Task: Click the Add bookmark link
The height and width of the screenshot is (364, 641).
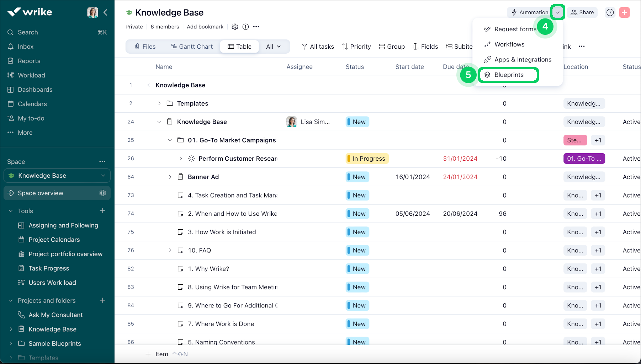Action: click(205, 27)
